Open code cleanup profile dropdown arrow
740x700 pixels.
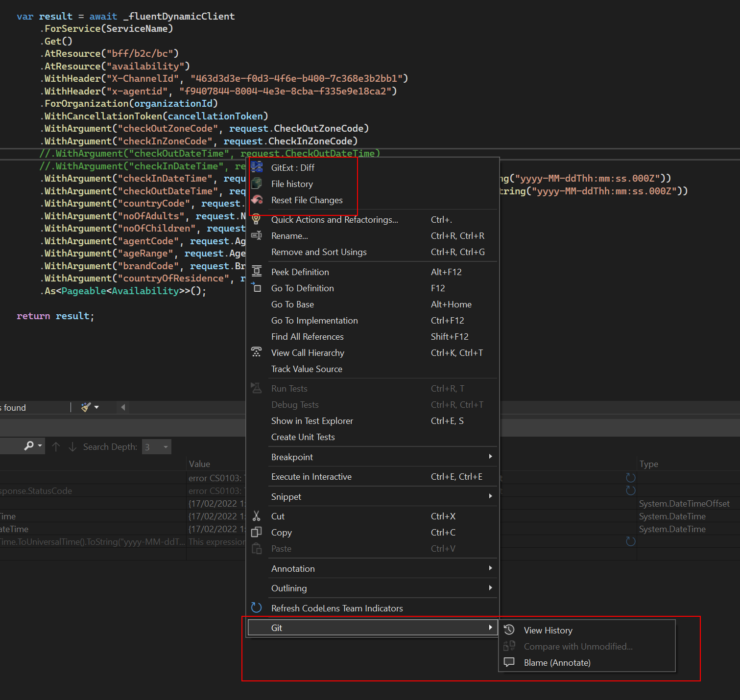coord(96,407)
